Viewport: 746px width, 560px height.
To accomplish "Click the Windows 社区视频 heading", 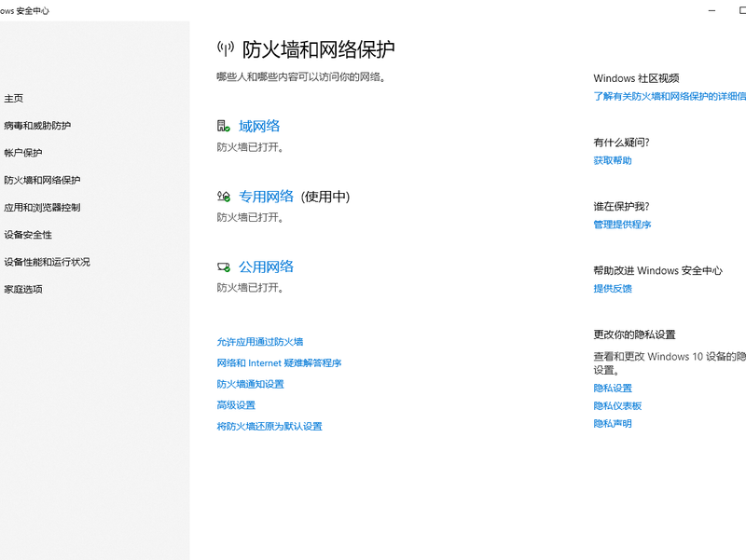I will [x=636, y=78].
